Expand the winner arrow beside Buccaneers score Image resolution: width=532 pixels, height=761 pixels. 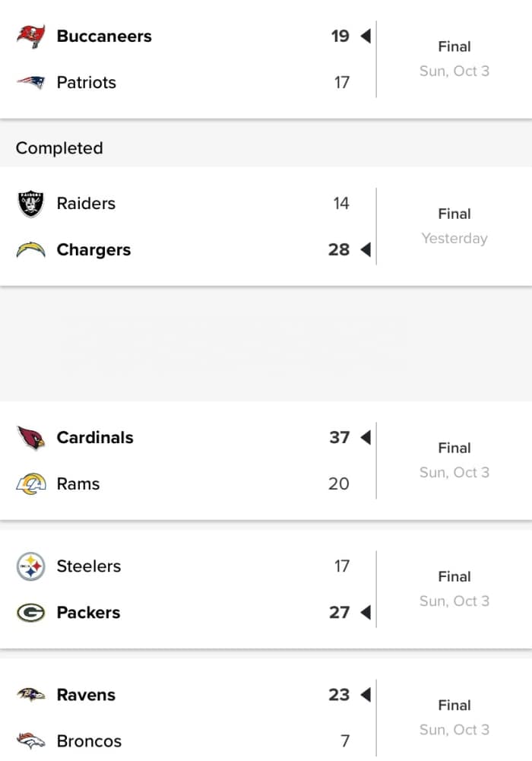pyautogui.click(x=363, y=36)
